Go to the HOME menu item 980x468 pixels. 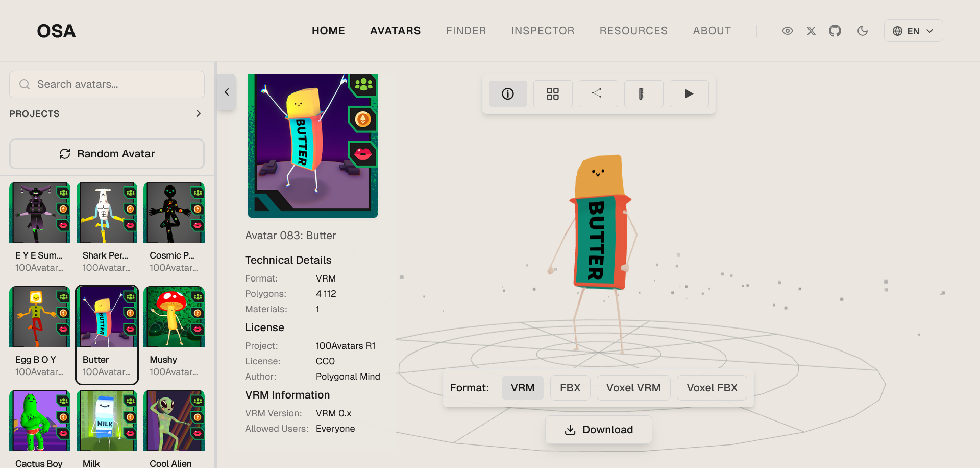(x=328, y=31)
